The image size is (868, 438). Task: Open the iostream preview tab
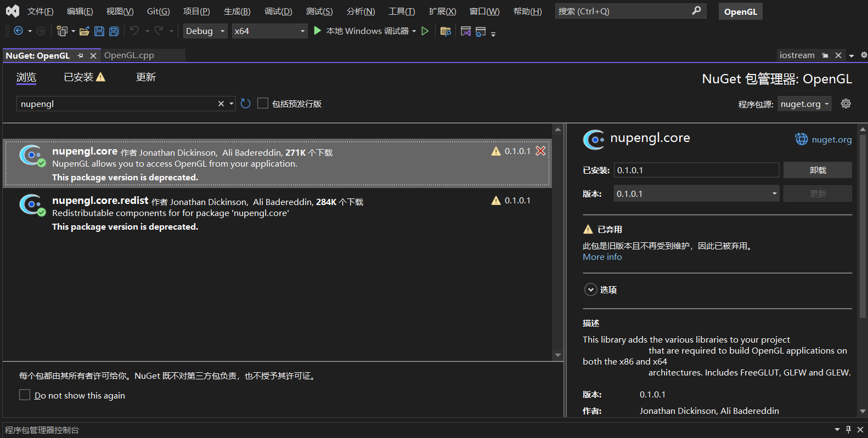(797, 55)
